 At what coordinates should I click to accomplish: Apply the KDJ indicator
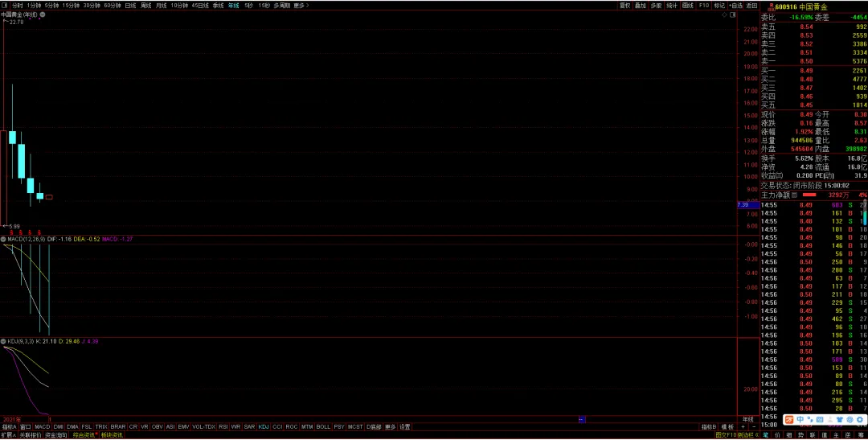[x=264, y=427]
